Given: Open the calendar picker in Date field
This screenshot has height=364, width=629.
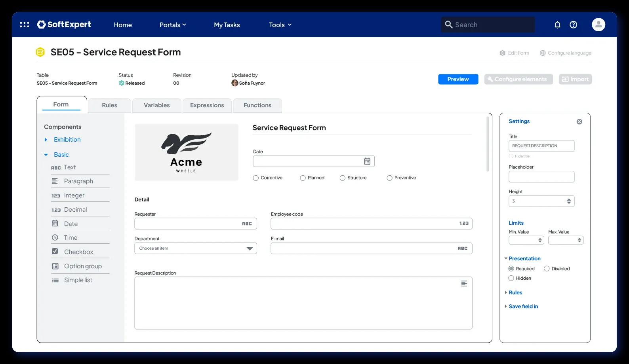Looking at the screenshot, I should coord(367,161).
